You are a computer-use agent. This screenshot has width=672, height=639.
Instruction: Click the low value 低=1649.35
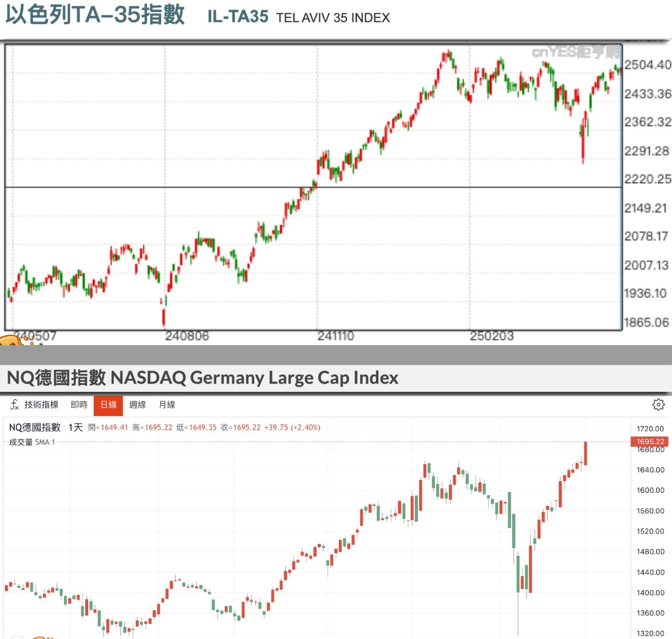[x=196, y=428]
